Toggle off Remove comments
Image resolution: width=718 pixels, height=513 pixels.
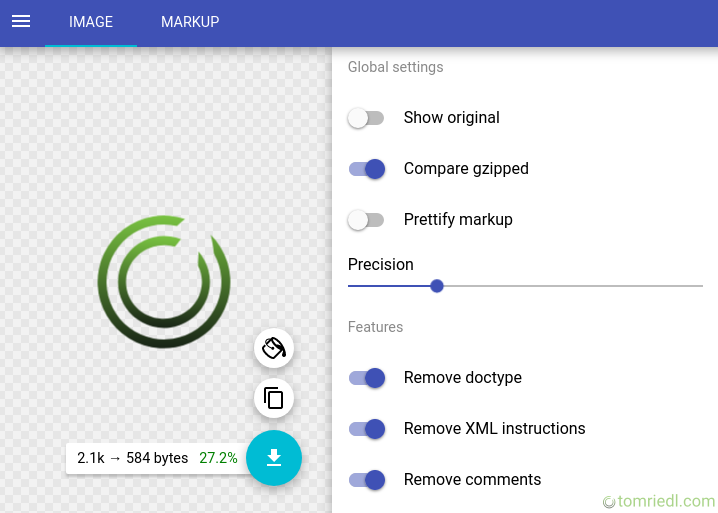click(366, 480)
